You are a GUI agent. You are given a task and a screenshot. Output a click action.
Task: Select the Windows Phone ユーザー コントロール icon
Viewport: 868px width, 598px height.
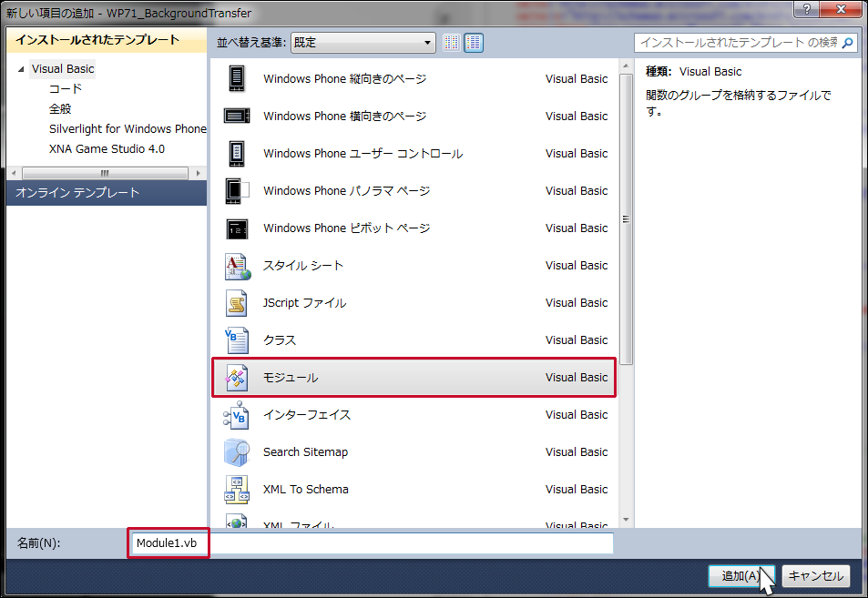click(x=237, y=153)
